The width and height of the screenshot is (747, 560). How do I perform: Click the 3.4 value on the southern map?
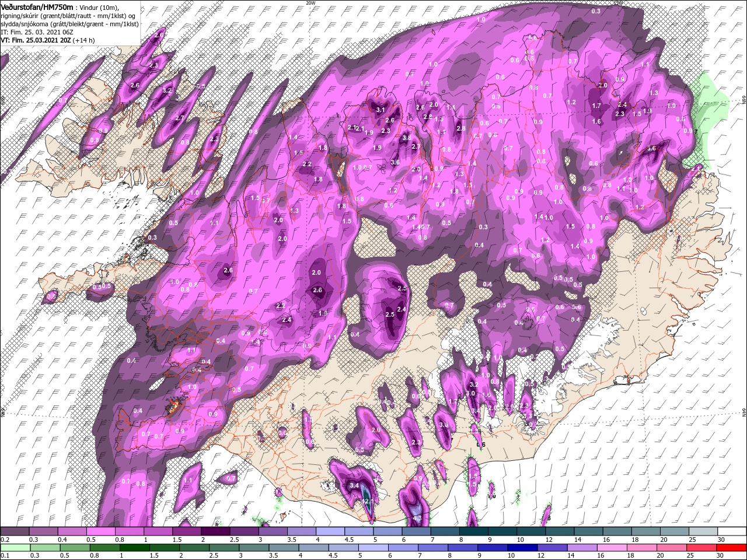click(x=354, y=485)
